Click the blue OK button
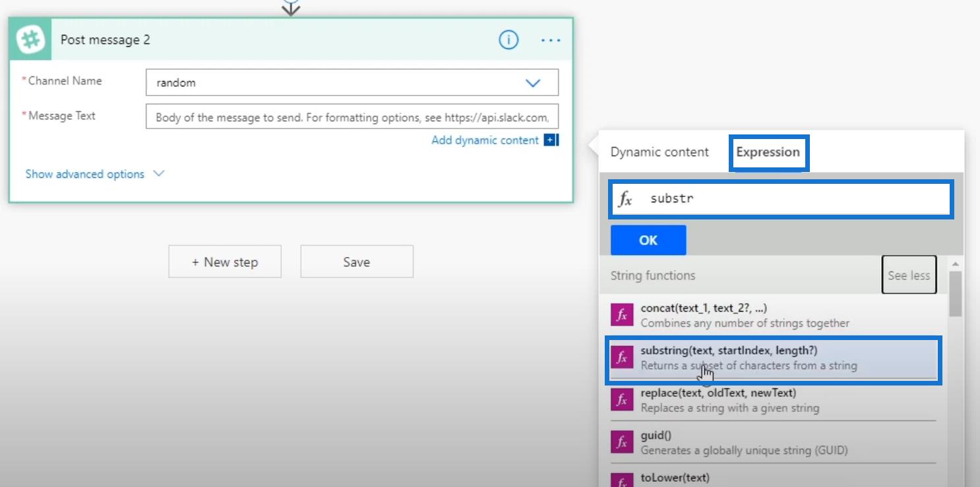This screenshot has width=980, height=487. [x=648, y=240]
